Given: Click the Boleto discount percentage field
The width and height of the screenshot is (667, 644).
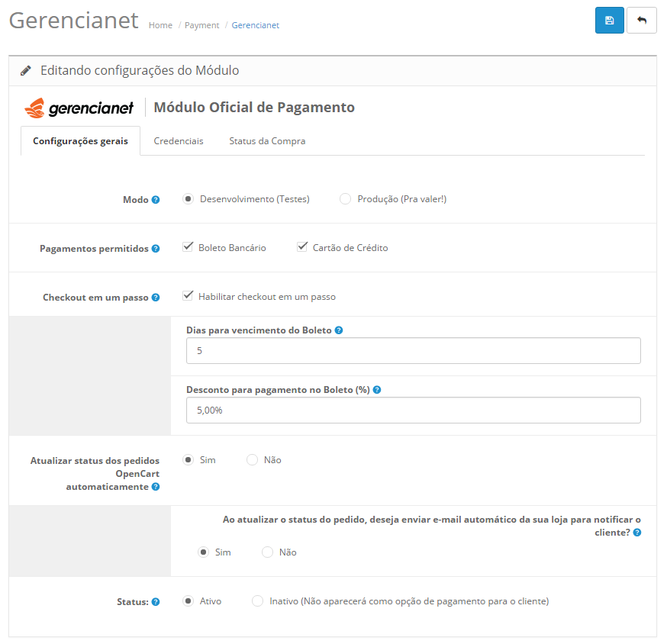Looking at the screenshot, I should click(x=413, y=410).
